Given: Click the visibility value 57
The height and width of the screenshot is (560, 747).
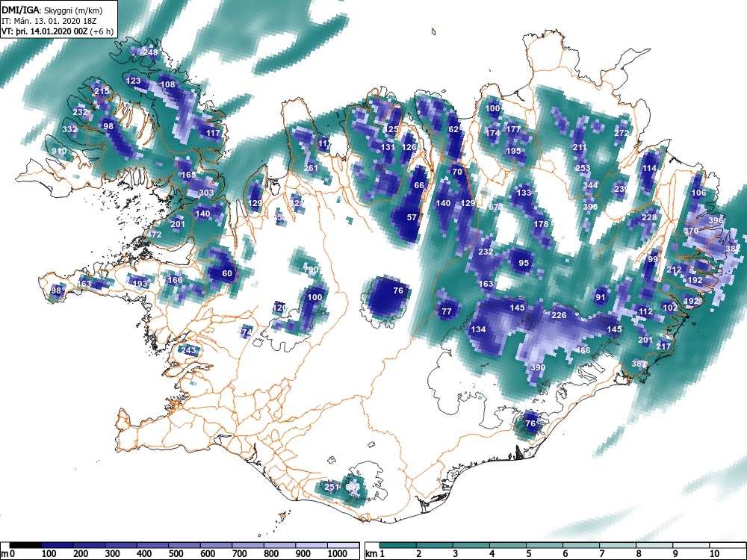Looking at the screenshot, I should (412, 217).
